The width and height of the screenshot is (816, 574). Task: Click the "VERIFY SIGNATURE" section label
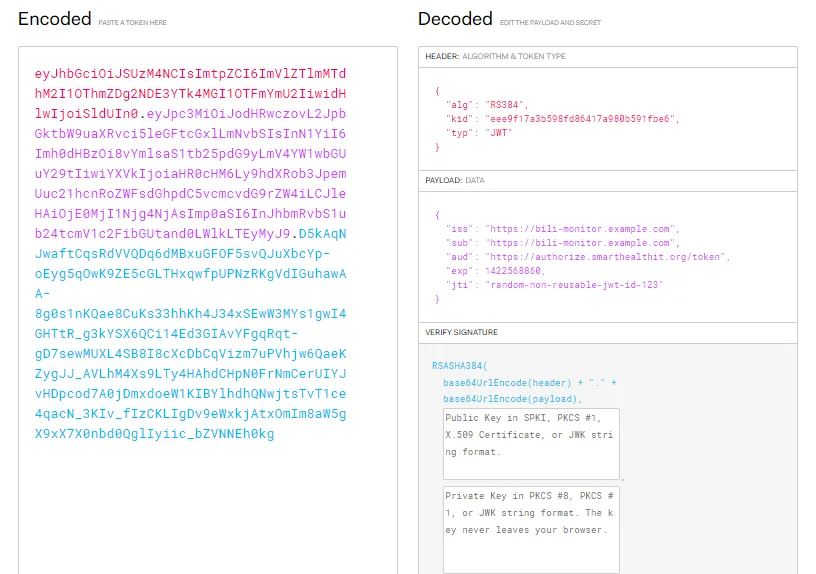pyautogui.click(x=461, y=332)
